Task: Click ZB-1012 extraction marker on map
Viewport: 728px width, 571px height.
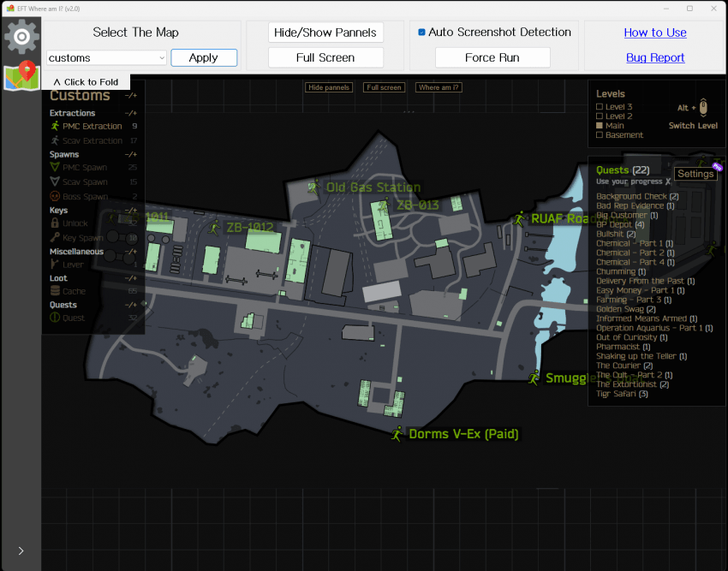Action: (214, 228)
